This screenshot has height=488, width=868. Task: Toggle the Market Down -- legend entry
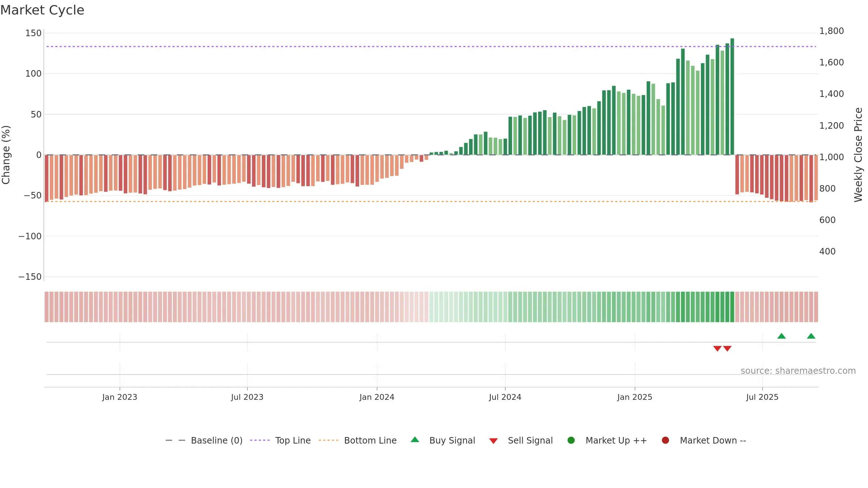(703, 440)
